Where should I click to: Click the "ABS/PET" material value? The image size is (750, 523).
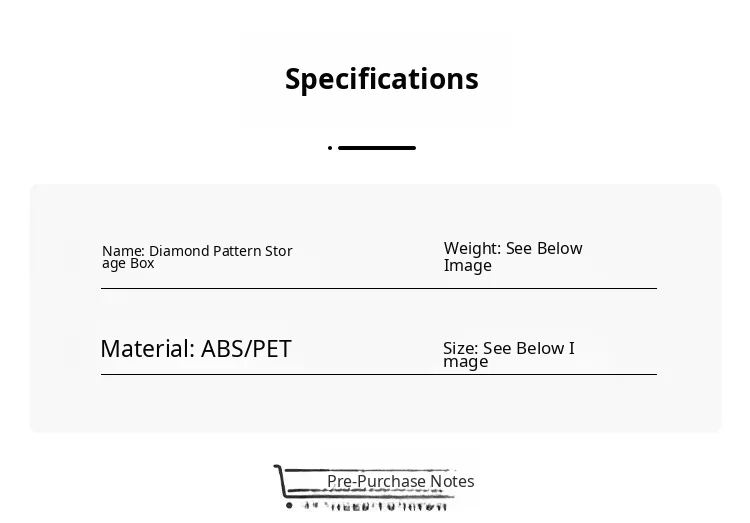coord(246,349)
